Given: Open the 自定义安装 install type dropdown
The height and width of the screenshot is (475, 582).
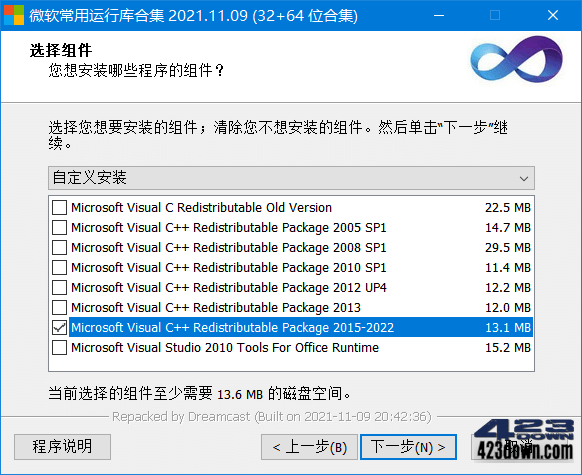Looking at the screenshot, I should click(x=291, y=178).
